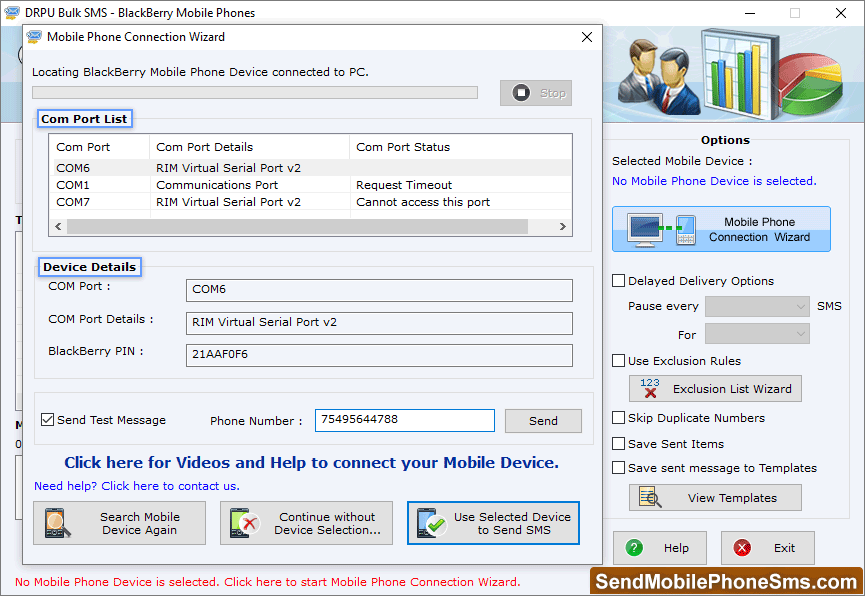Click the red status bar wizard link

pyautogui.click(x=268, y=582)
